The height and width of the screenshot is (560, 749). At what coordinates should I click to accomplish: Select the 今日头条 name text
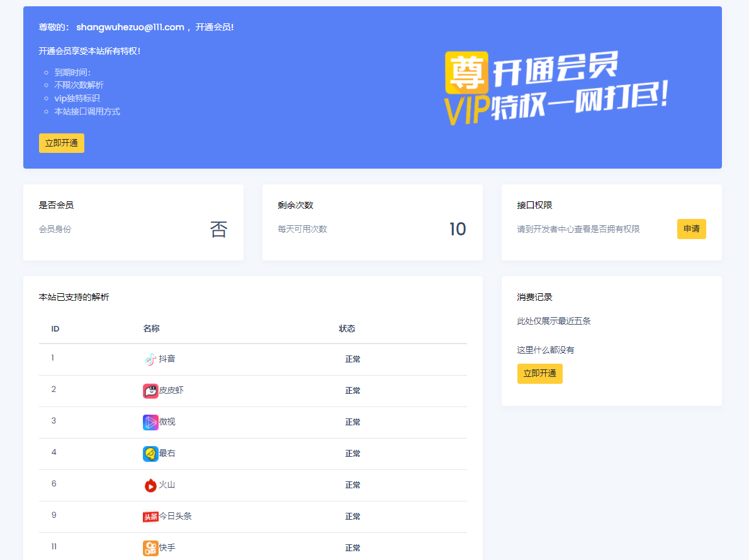tap(176, 517)
